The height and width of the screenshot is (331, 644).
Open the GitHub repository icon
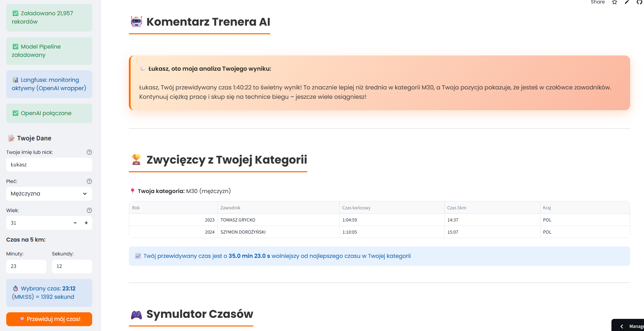tap(639, 2)
